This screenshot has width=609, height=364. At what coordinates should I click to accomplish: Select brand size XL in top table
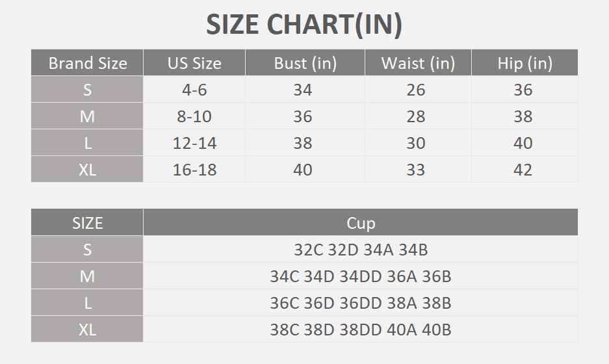coord(88,170)
